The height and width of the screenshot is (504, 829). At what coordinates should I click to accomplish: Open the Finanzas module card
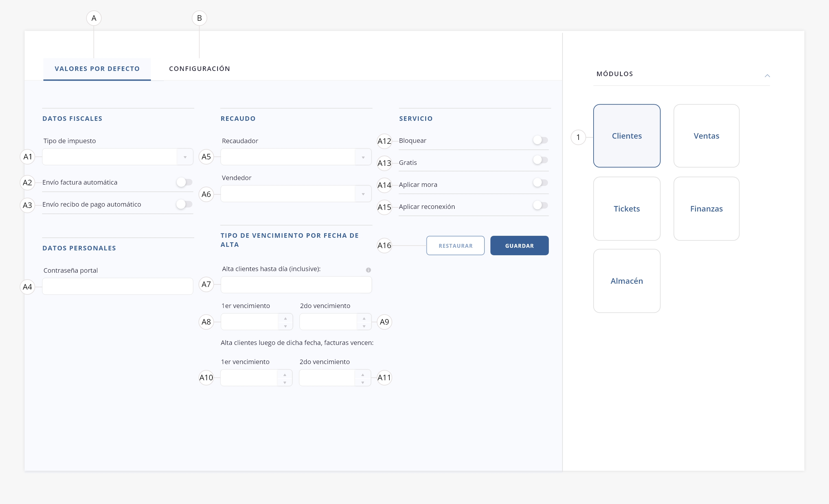point(706,209)
